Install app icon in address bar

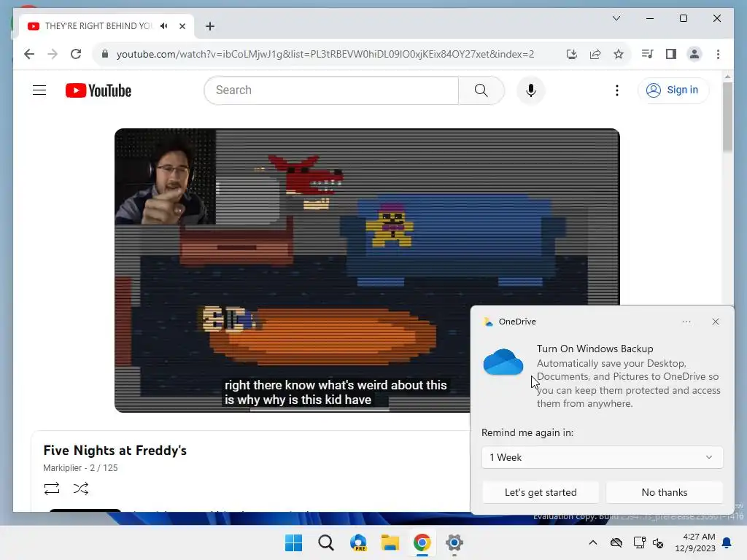[x=572, y=54]
